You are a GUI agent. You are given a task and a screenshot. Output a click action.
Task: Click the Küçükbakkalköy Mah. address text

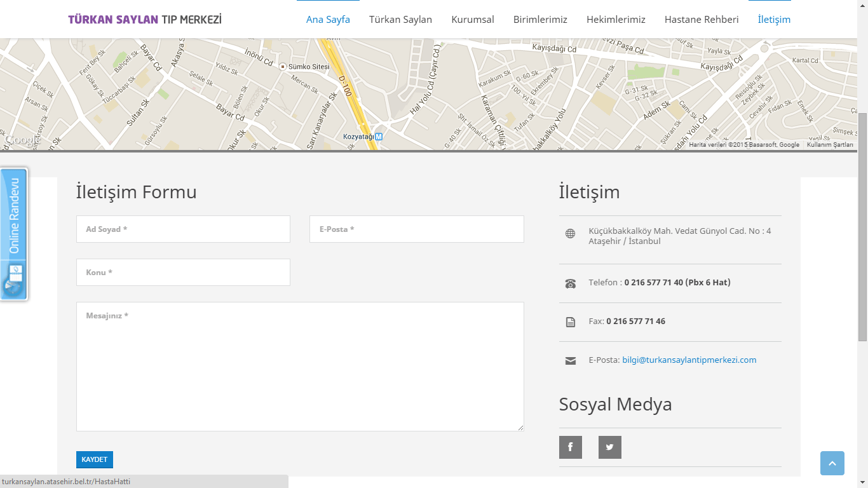pos(680,236)
